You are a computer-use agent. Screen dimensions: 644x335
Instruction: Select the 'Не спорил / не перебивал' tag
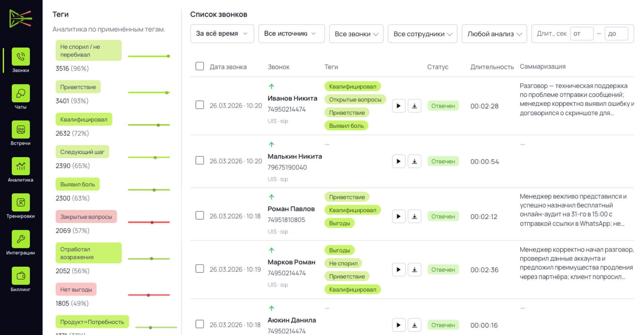[x=89, y=51]
